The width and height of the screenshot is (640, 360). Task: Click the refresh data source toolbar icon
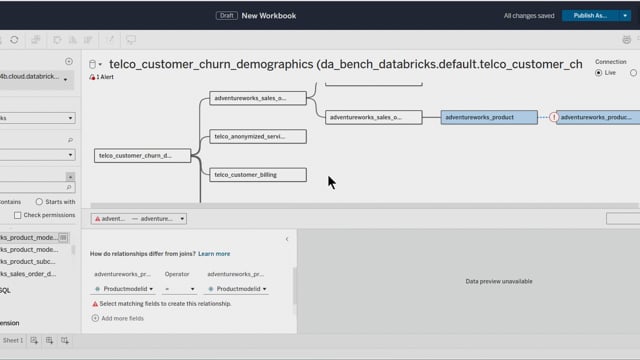point(14,40)
